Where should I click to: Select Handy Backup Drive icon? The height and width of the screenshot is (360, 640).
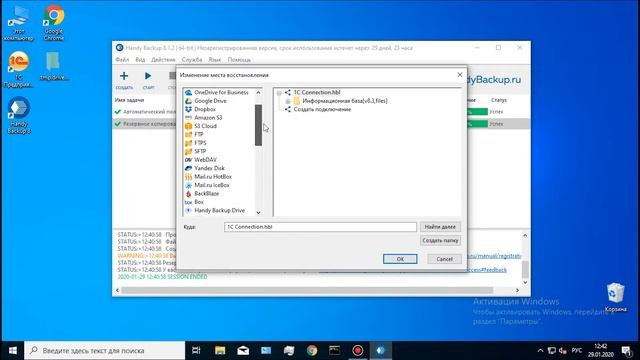coord(188,211)
